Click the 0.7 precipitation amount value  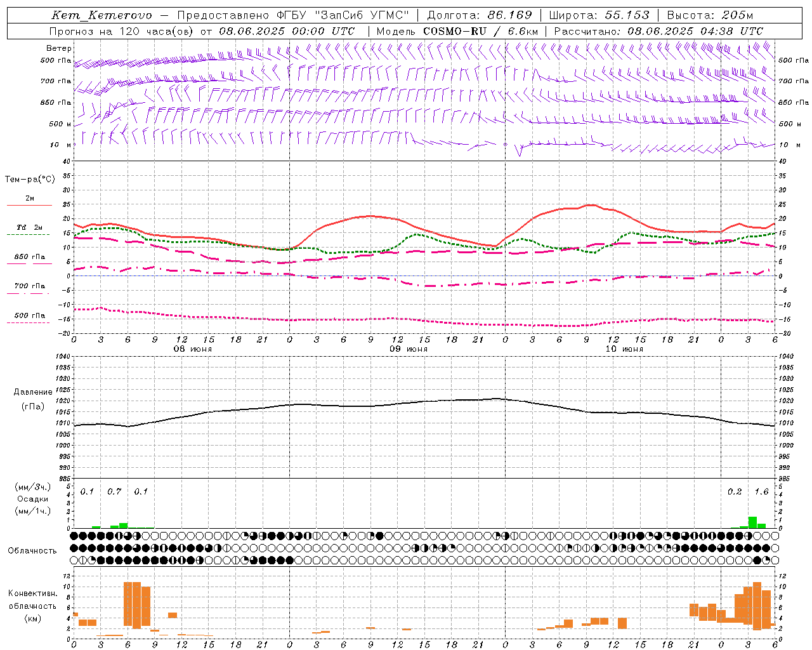(114, 492)
